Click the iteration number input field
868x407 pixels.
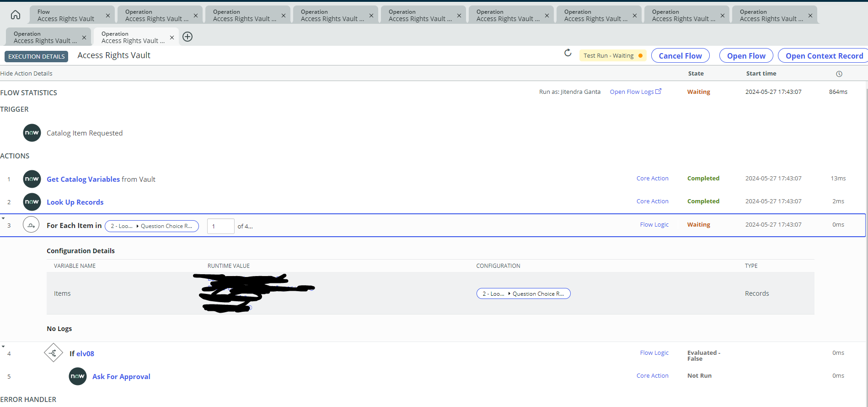tap(221, 226)
